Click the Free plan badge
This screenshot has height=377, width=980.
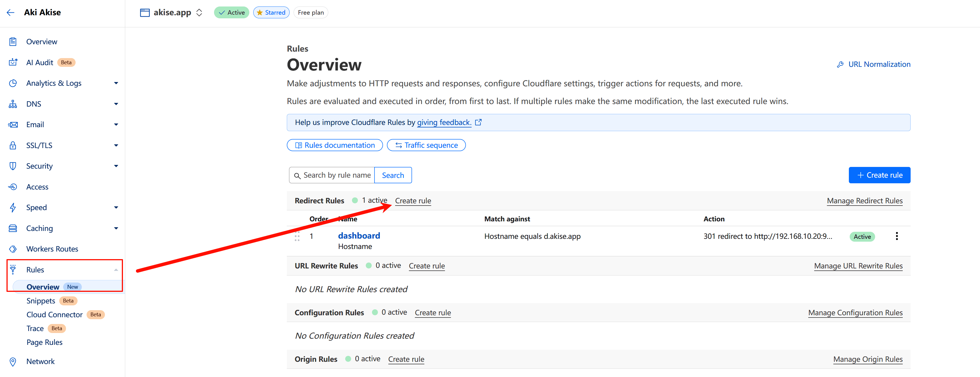(x=311, y=13)
